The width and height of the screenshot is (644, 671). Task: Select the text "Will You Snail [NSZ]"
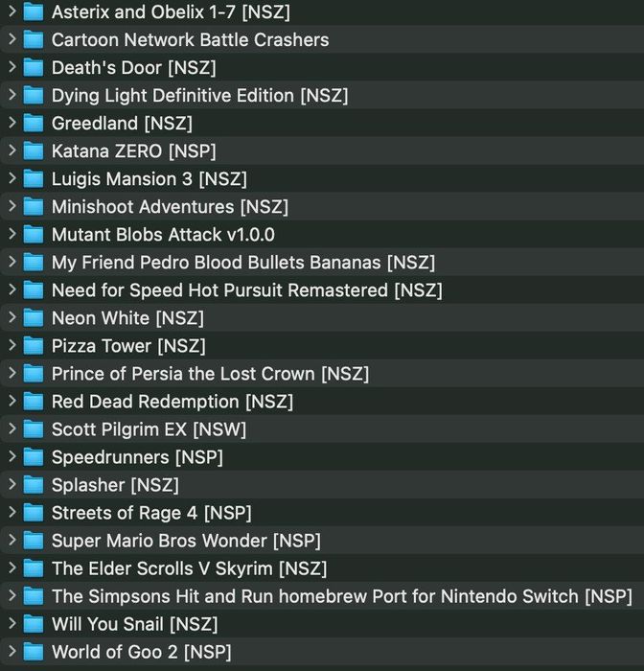click(x=135, y=624)
